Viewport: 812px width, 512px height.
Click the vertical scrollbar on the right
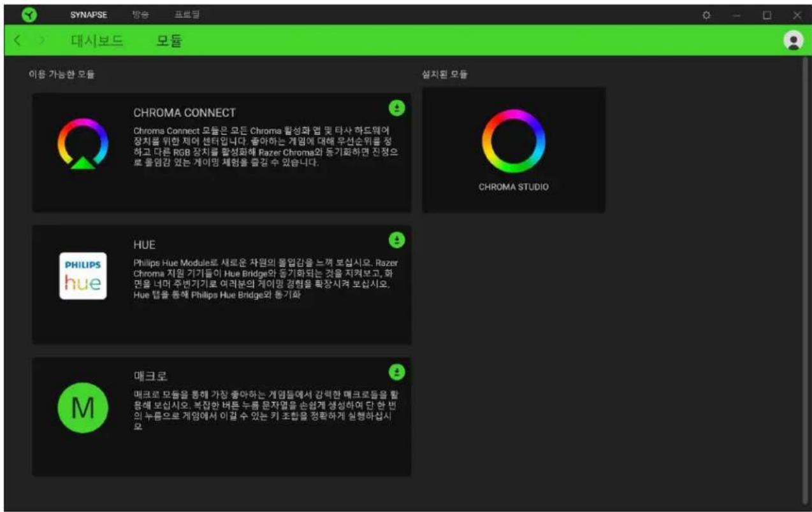(x=804, y=280)
